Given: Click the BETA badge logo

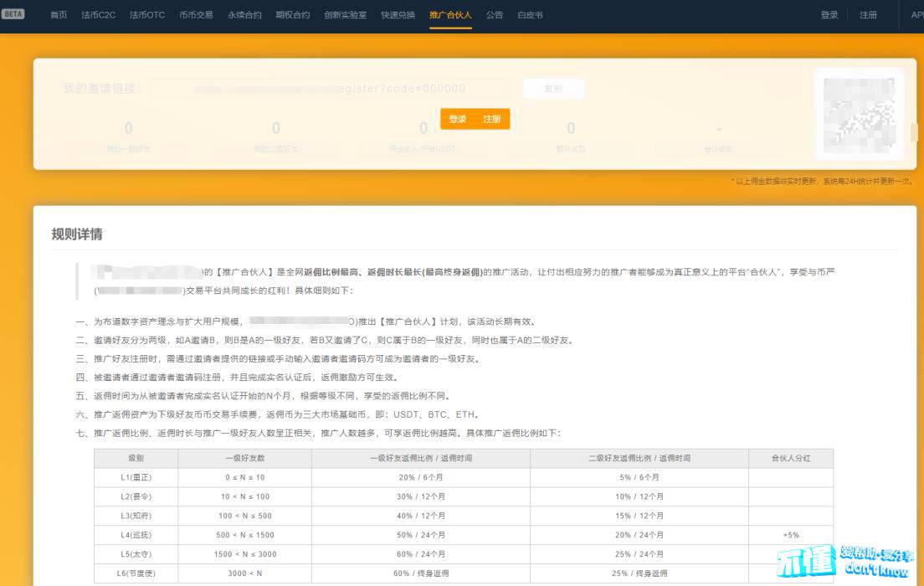Looking at the screenshot, I should [13, 14].
